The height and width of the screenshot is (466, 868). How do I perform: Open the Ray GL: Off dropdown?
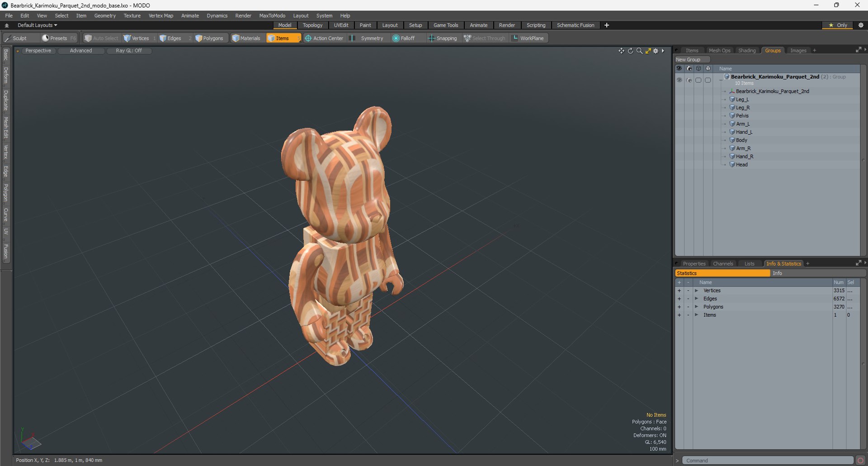tap(129, 51)
